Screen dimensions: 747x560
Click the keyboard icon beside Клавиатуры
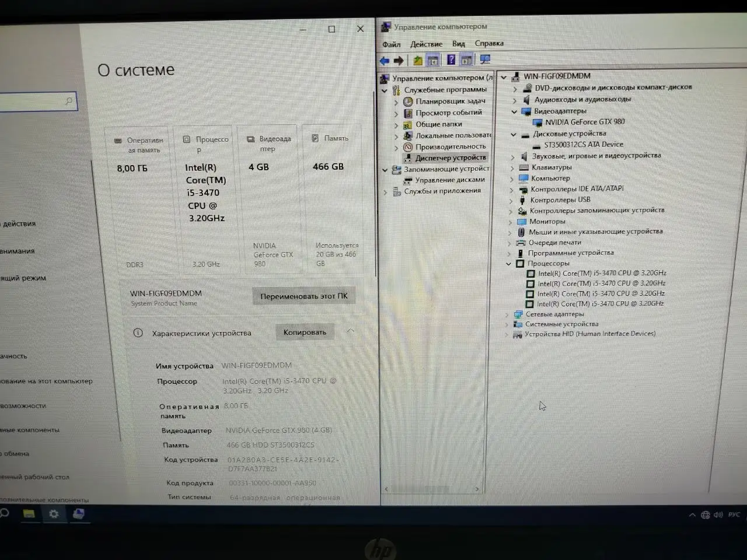click(x=524, y=167)
